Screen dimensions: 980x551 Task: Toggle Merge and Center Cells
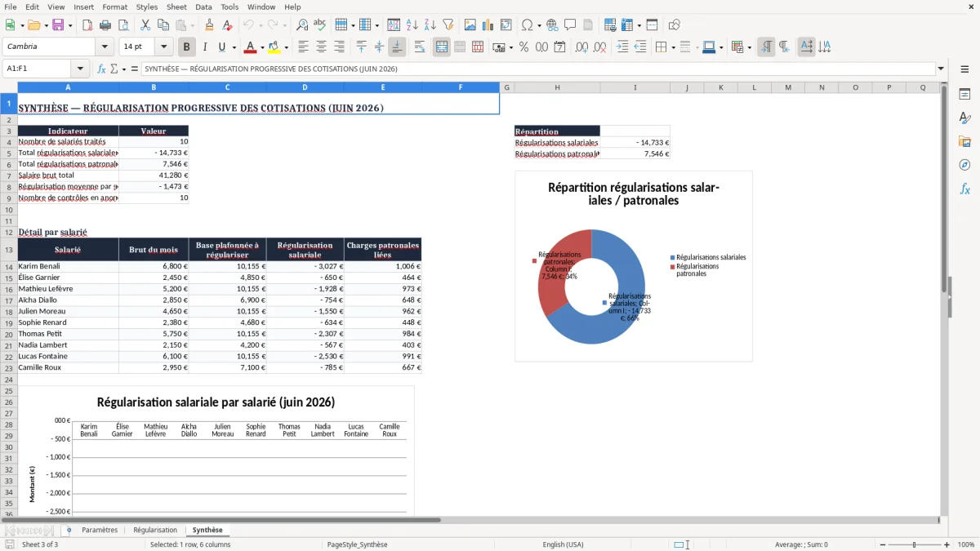pos(442,47)
